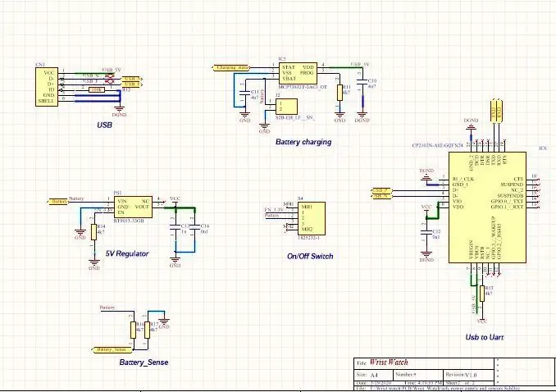Select the RXD port tag above IC6
This screenshot has width=556, height=392.
point(499,112)
